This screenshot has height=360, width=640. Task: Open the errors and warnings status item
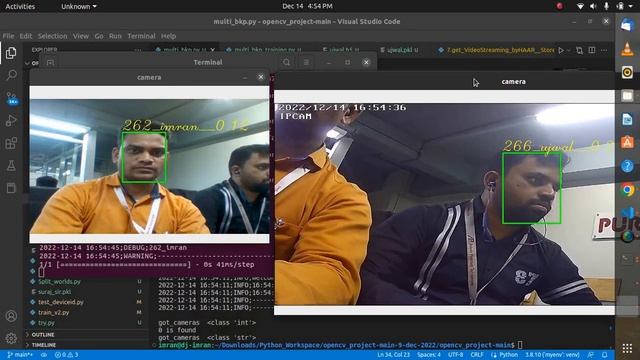click(x=66, y=355)
